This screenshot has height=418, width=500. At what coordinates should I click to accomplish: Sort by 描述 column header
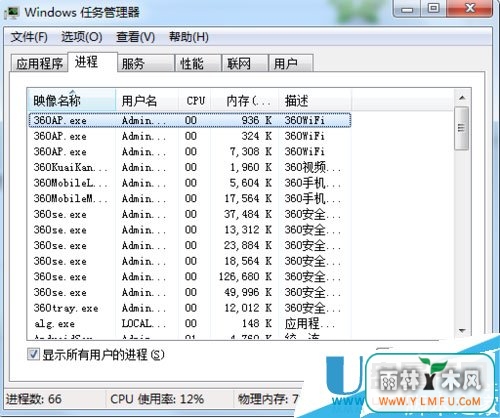tap(315, 100)
